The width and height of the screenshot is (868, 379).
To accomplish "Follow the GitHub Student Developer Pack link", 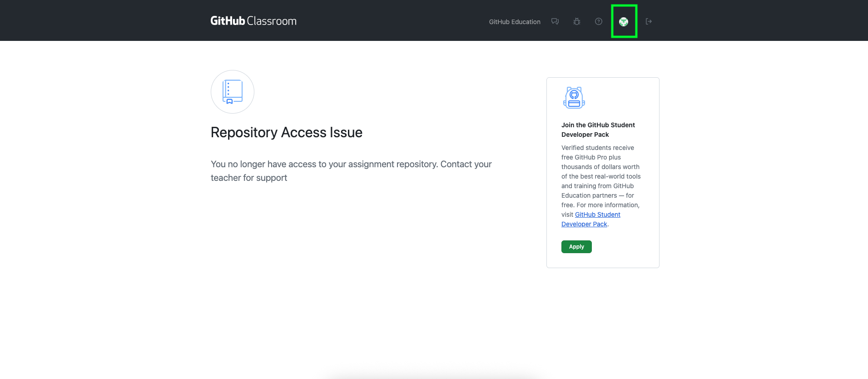I will click(x=597, y=214).
